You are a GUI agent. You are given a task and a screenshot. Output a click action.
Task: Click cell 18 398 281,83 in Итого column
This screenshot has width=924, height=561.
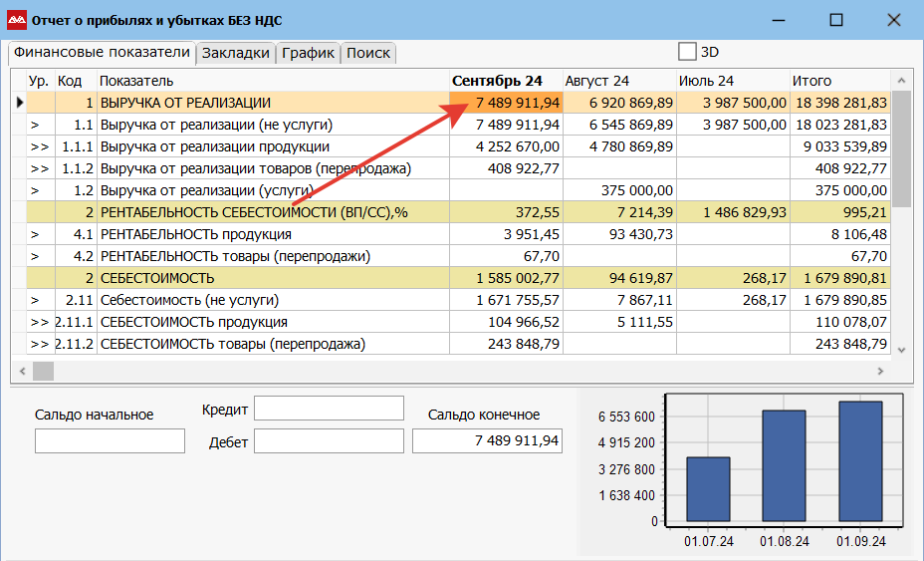[840, 103]
